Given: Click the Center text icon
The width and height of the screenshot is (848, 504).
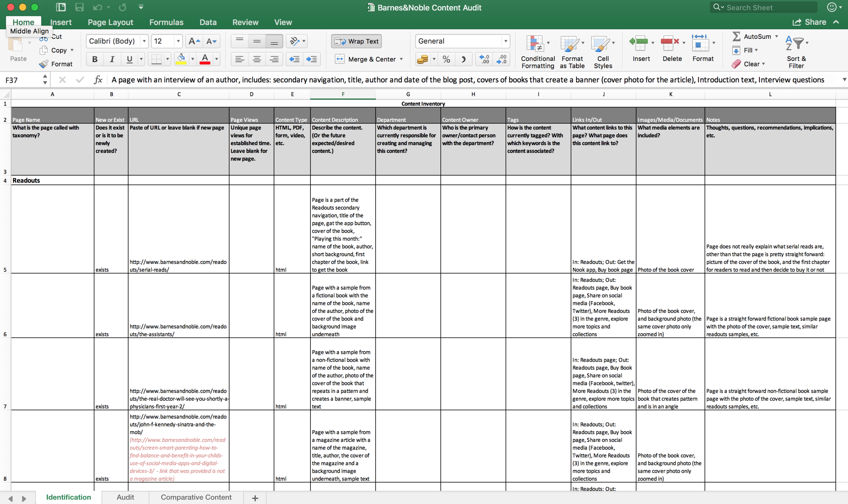Looking at the screenshot, I should [257, 59].
